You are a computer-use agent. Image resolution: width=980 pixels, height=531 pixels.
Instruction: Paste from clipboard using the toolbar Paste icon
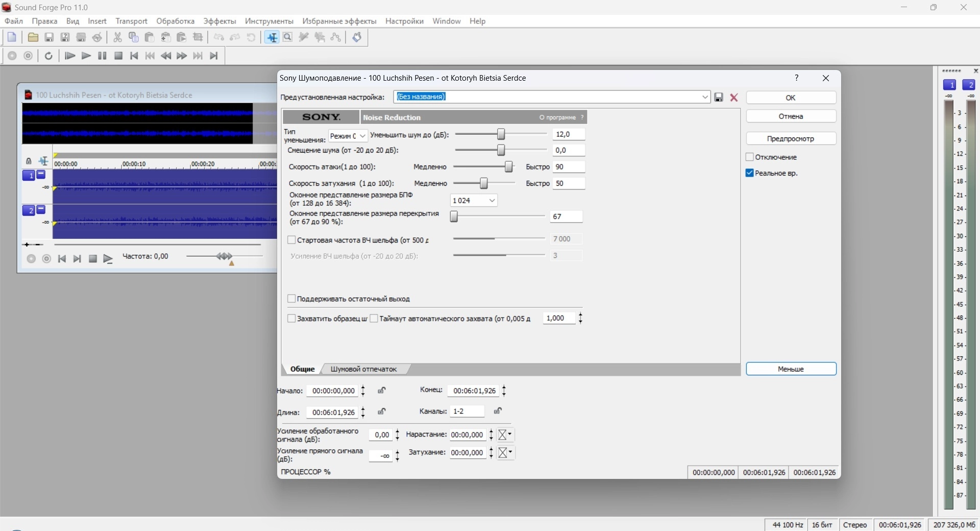150,37
